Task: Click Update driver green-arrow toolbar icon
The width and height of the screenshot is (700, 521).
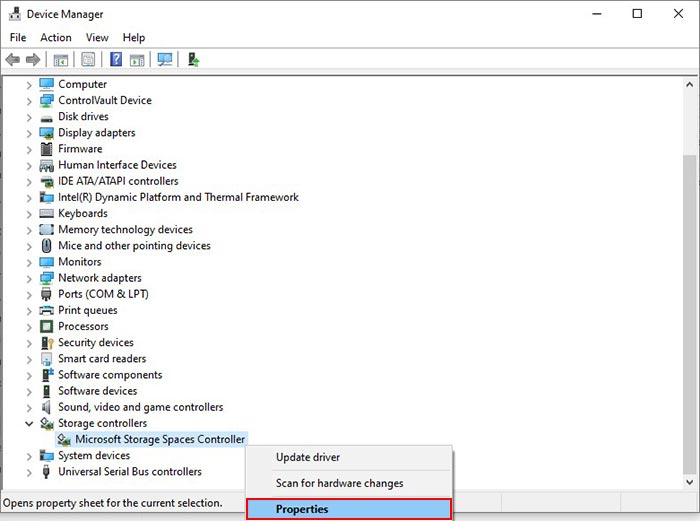Action: 193,59
